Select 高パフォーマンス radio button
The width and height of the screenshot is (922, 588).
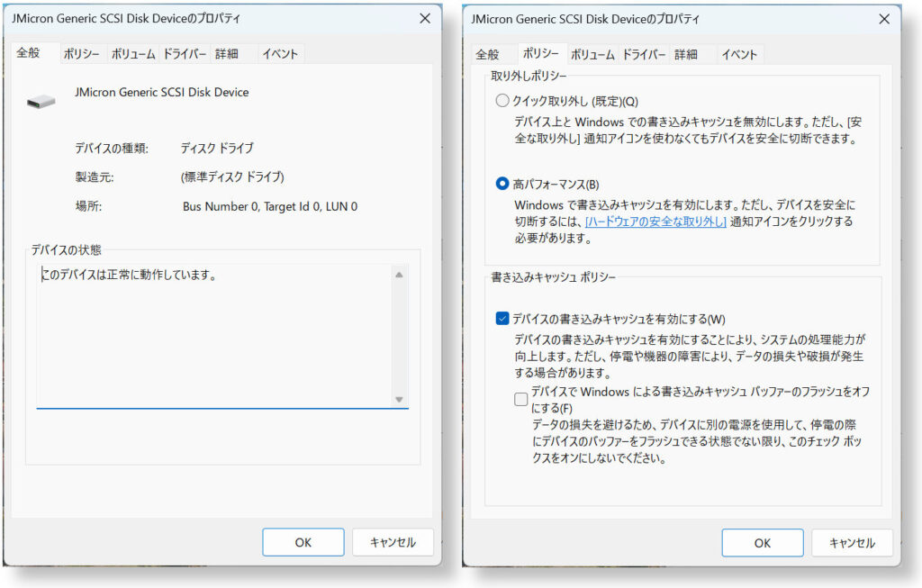[x=502, y=184]
